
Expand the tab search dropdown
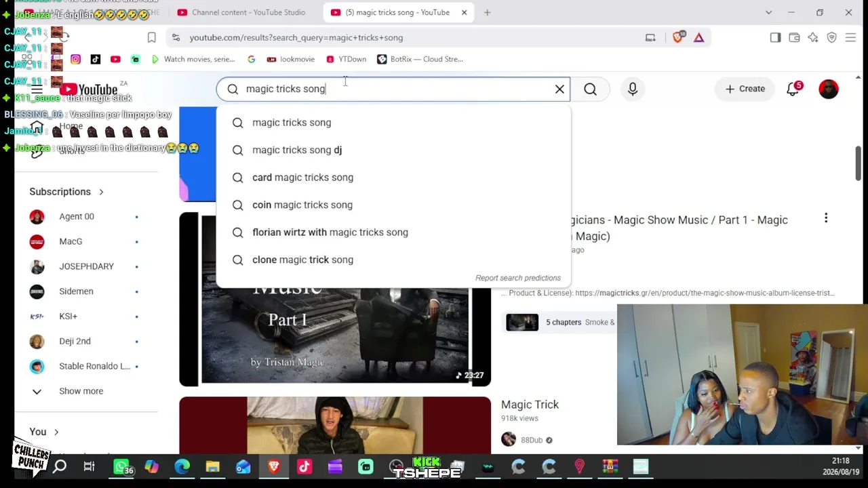(768, 12)
